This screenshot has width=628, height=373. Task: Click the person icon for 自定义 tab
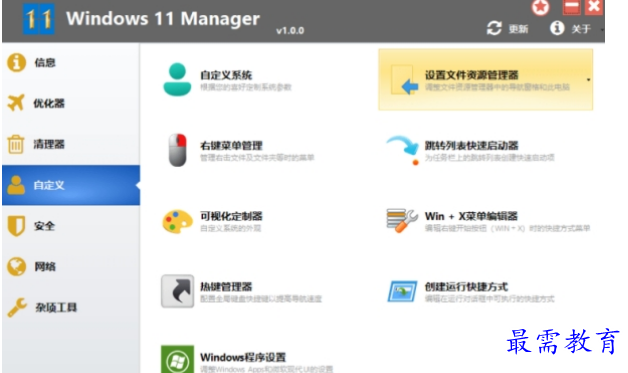(x=16, y=185)
